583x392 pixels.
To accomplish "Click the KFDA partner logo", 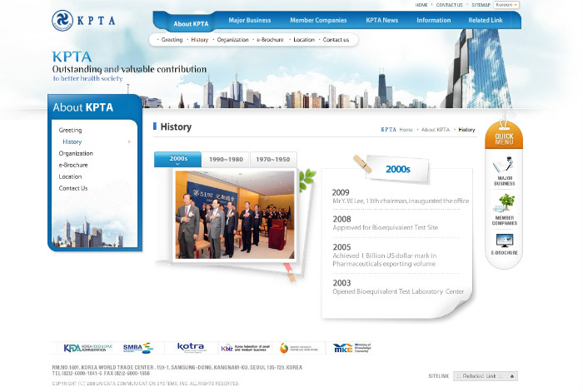I will point(87,348).
